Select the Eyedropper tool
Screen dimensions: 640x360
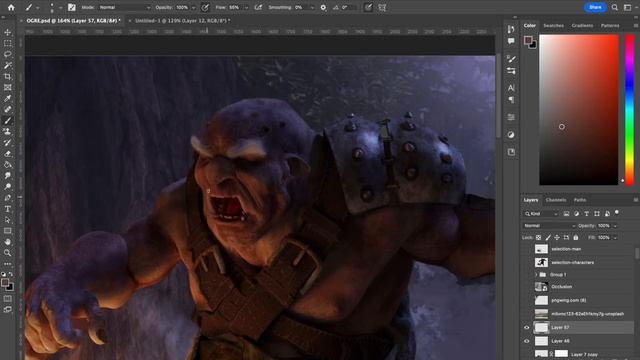7,98
